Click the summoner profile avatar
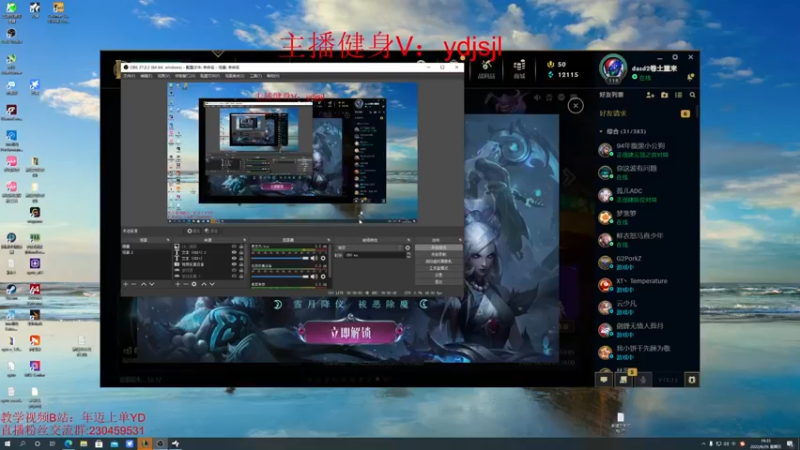The image size is (800, 450). pyautogui.click(x=613, y=69)
